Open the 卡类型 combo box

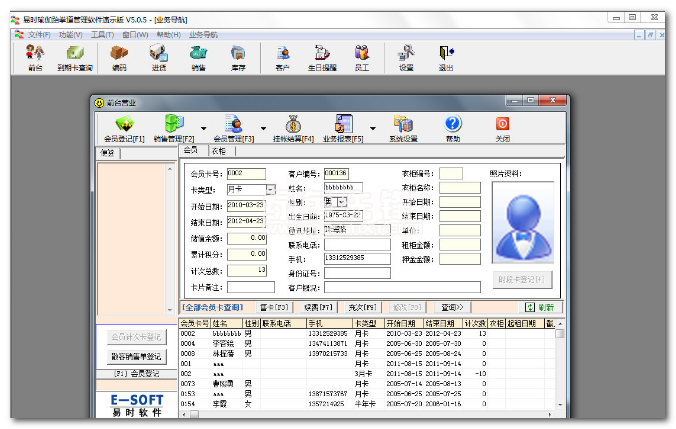point(271,189)
